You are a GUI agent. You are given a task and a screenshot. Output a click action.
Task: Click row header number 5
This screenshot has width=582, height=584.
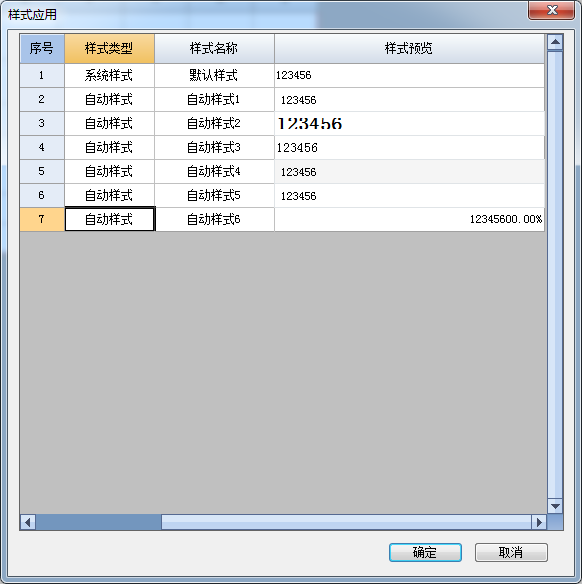point(42,171)
